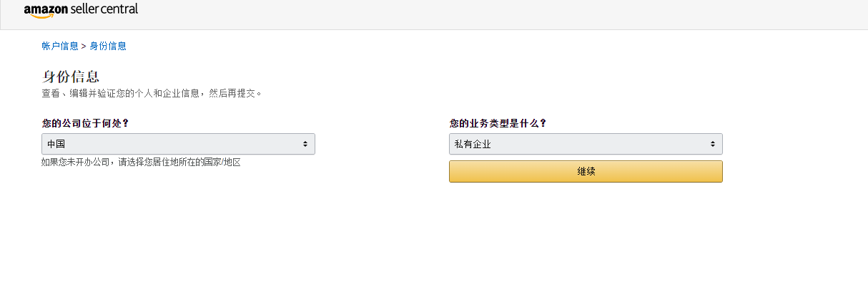Screen dimensions: 868x305
Task: Click the 'seller central' wordmark text
Action: 104,9
